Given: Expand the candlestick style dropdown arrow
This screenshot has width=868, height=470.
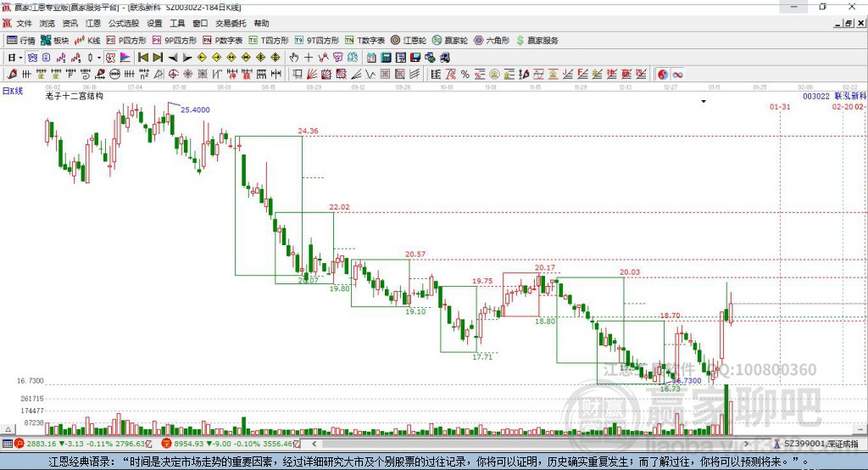Looking at the screenshot, I should [99, 58].
